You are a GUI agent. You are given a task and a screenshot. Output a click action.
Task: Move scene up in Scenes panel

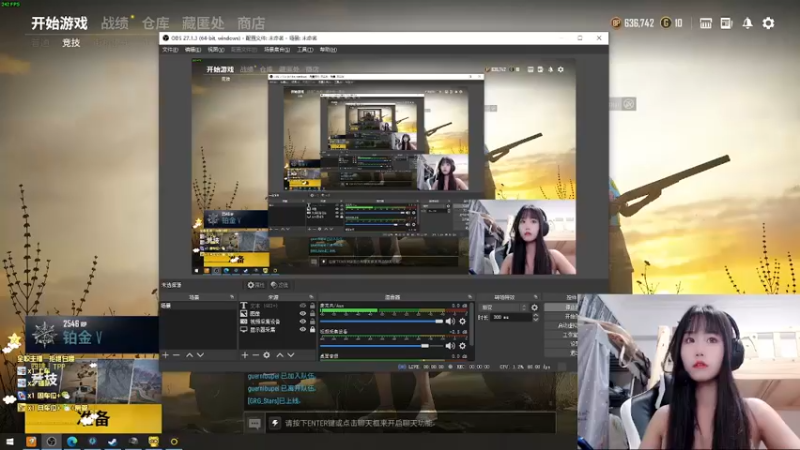pos(189,355)
